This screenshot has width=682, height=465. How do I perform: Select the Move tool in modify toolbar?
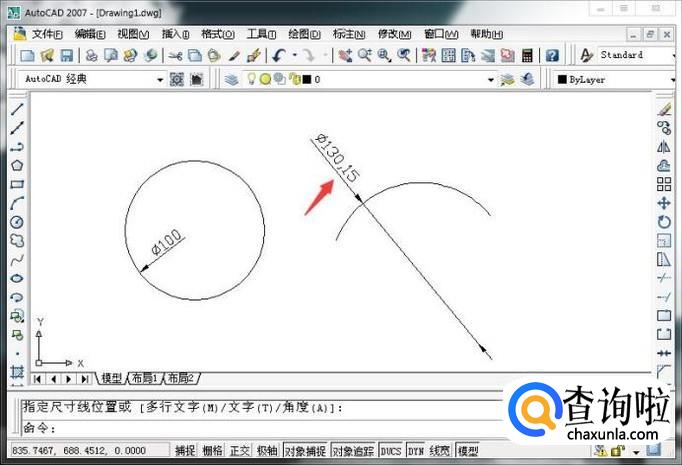[664, 203]
